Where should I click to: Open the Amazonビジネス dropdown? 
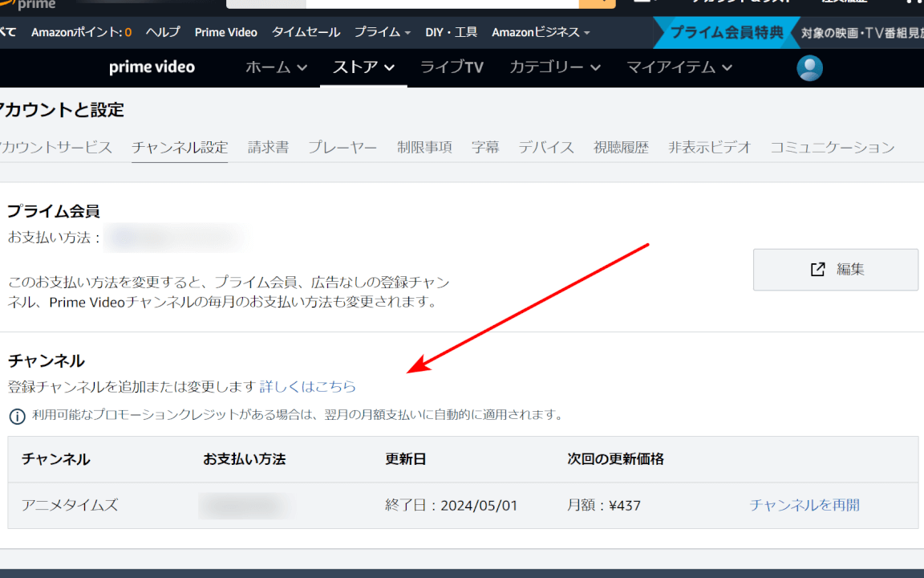541,32
